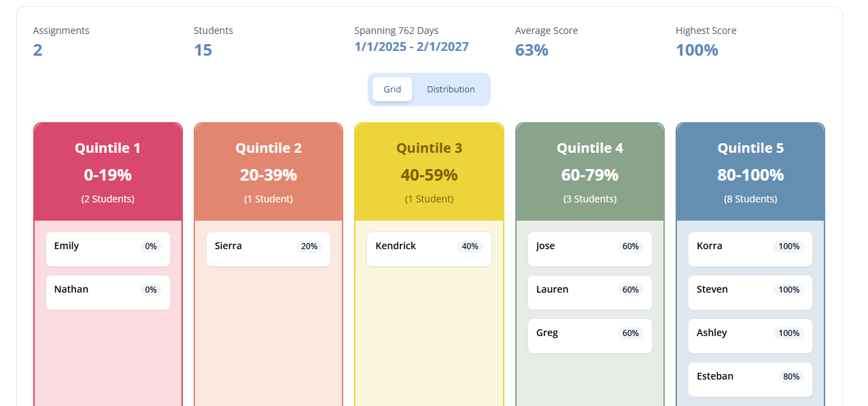Image resolution: width=868 pixels, height=406 pixels.
Task: Click Greg's student card
Action: (x=590, y=336)
